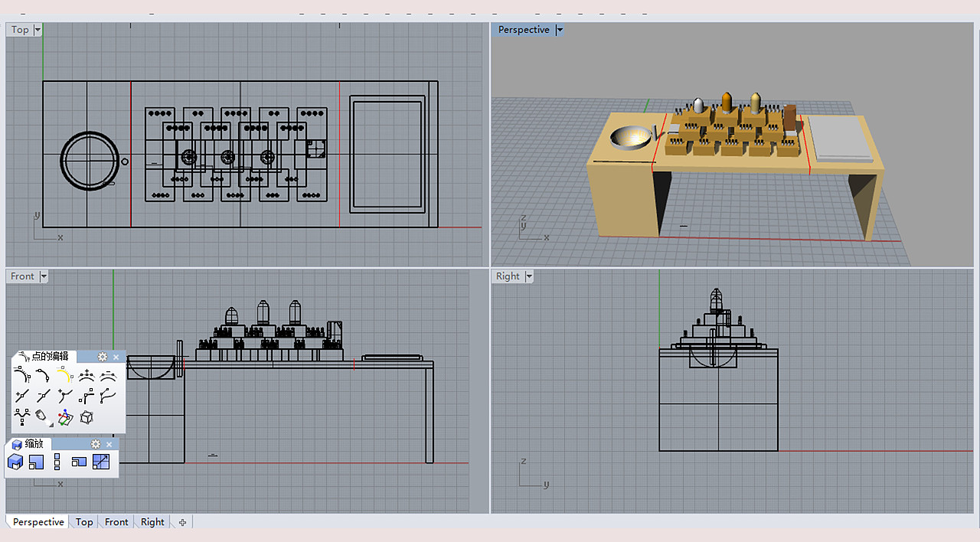Select the yellow curve edit points icon

pyautogui.click(x=64, y=375)
